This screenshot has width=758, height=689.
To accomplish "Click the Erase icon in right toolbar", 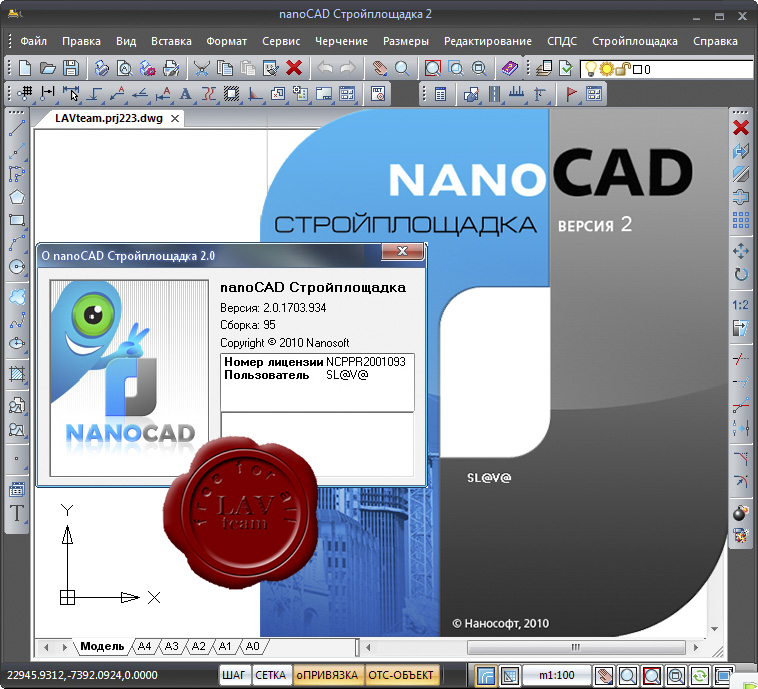I will pos(740,128).
